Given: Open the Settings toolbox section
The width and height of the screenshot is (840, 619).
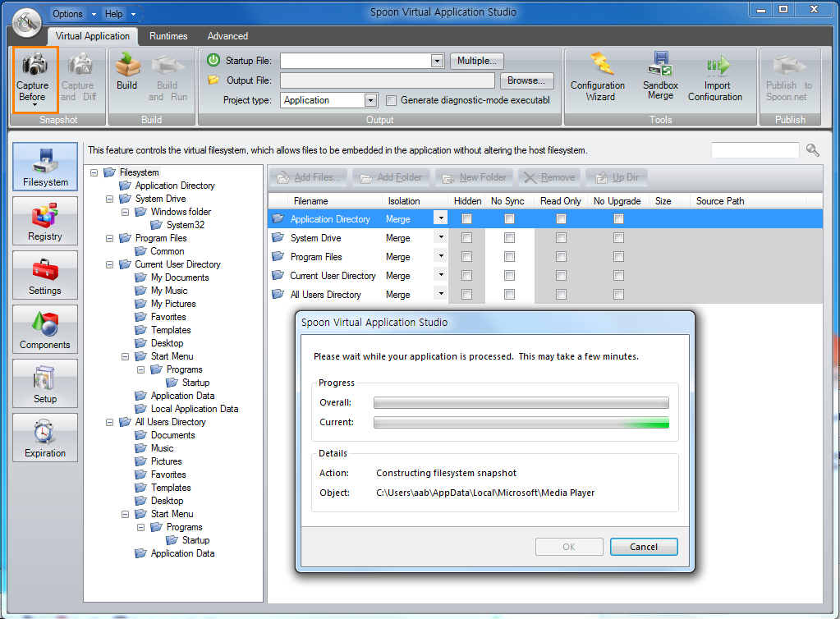Looking at the screenshot, I should coord(45,275).
